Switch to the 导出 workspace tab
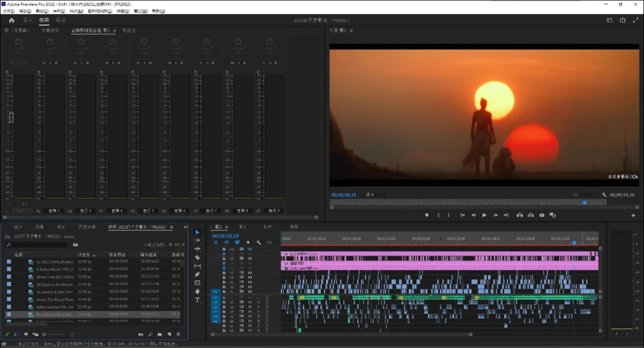The image size is (644, 348). click(x=60, y=20)
